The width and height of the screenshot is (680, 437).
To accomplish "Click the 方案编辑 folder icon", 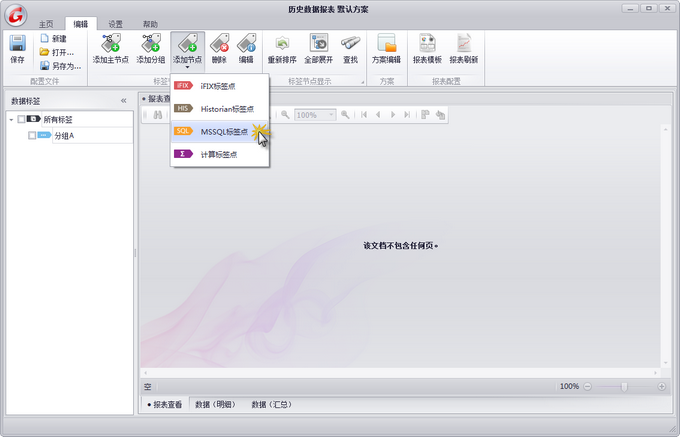I will point(386,43).
